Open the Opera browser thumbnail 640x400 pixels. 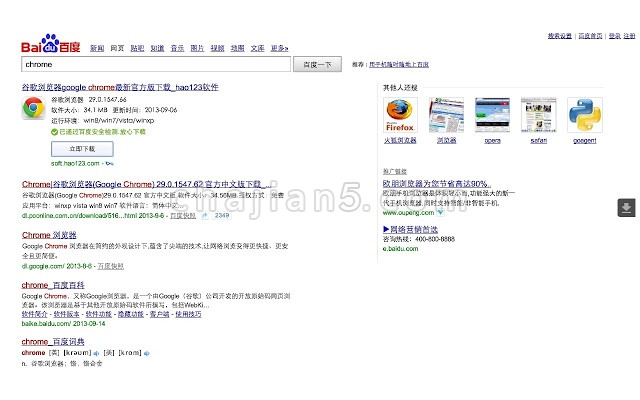pyautogui.click(x=492, y=115)
